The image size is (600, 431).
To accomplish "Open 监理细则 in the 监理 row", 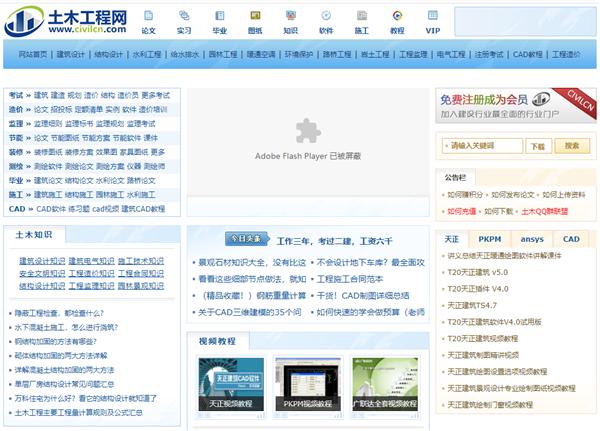I will coord(48,124).
